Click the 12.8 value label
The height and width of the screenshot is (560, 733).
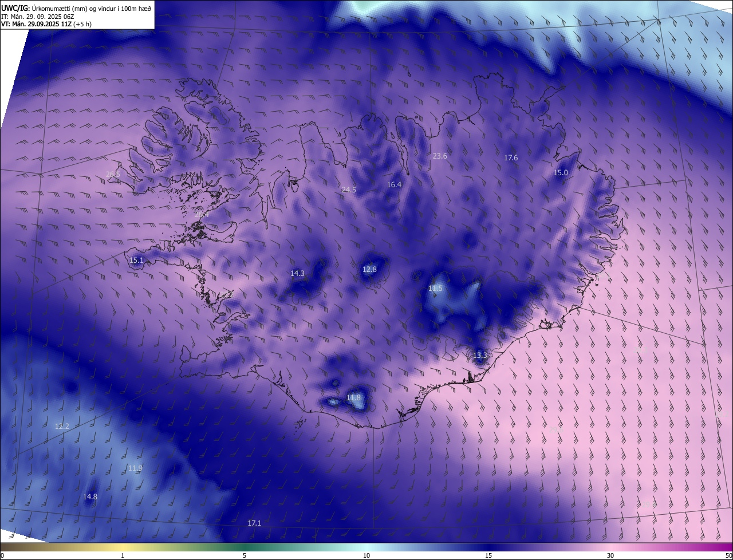370,269
